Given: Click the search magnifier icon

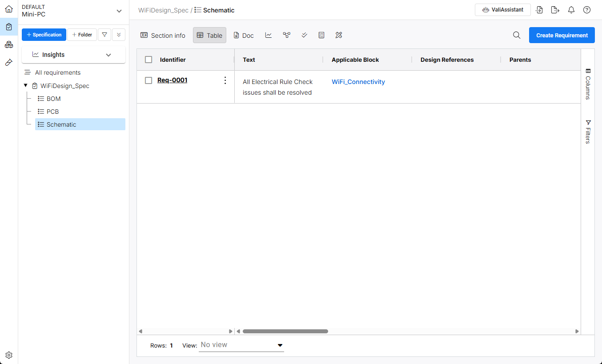Looking at the screenshot, I should 517,35.
